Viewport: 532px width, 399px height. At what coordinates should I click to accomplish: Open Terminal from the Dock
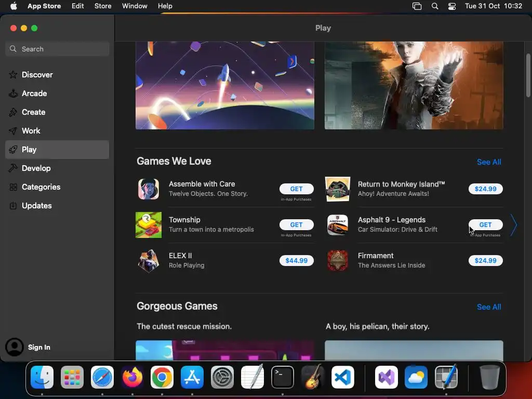point(282,377)
